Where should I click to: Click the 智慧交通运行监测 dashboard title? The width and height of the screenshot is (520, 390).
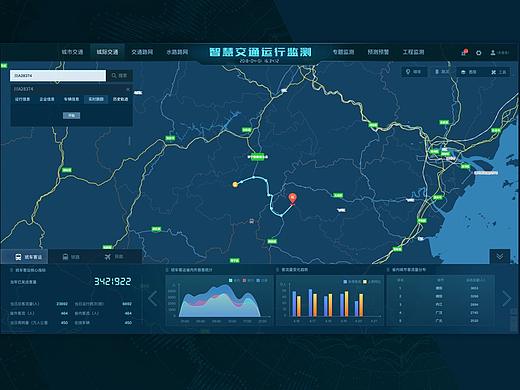point(260,52)
